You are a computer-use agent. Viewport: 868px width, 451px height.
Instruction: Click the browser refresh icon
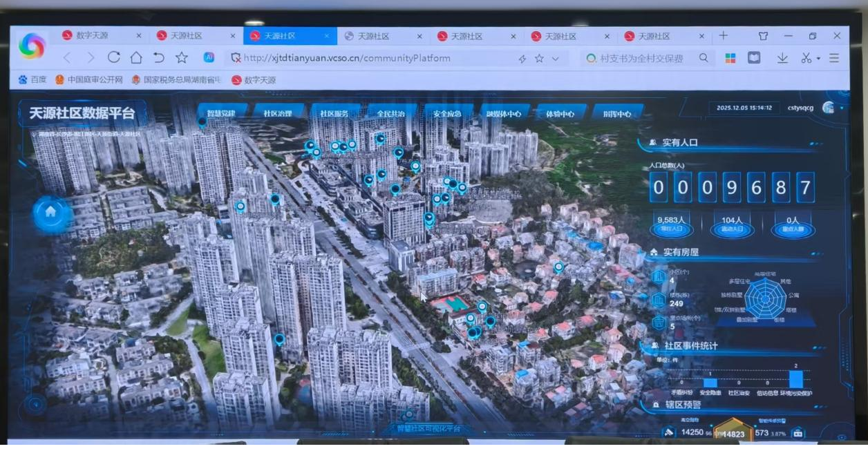click(114, 57)
